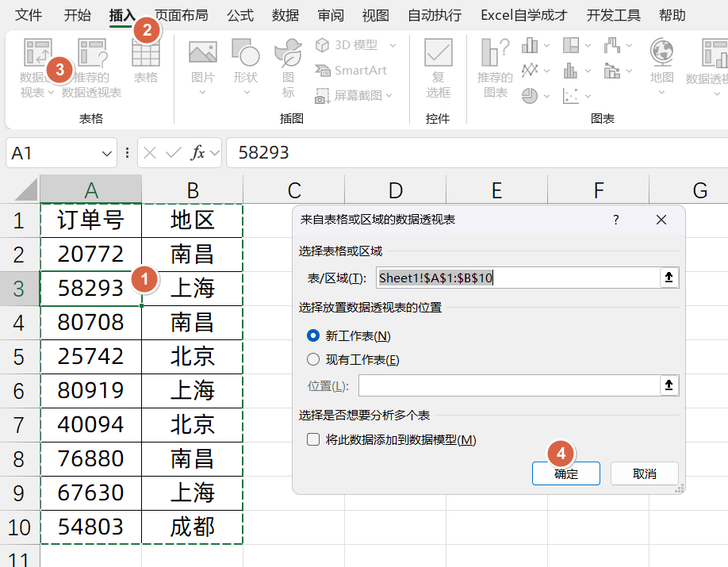Click the Select All corner triangle
728x567 pixels.
[x=26, y=190]
